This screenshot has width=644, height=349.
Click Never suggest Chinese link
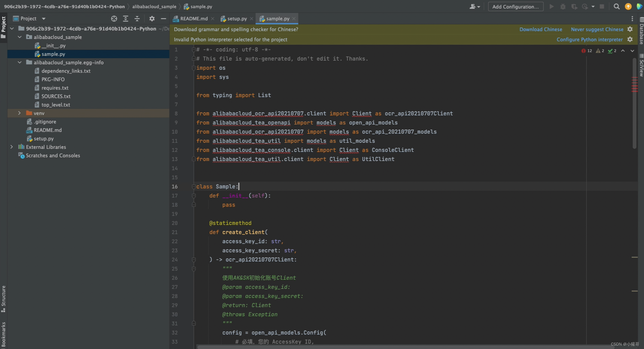click(x=597, y=29)
